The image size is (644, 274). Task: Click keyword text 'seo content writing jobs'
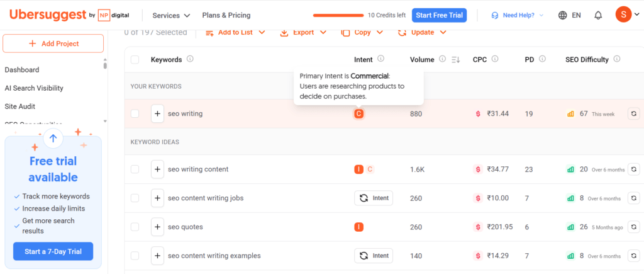pos(206,198)
